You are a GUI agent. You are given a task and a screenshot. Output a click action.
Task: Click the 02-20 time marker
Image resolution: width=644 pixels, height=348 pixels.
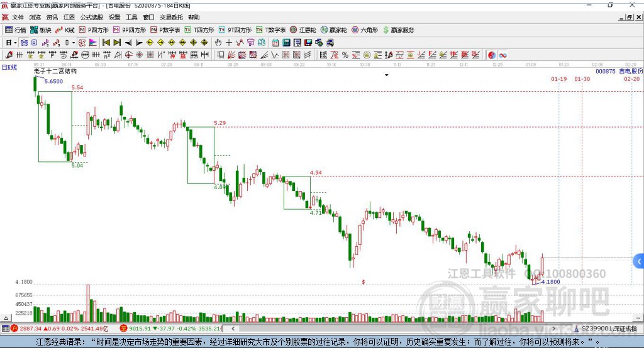[631, 79]
